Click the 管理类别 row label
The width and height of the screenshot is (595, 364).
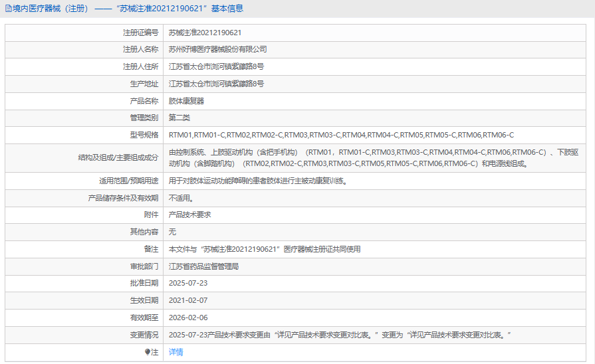[x=144, y=118]
